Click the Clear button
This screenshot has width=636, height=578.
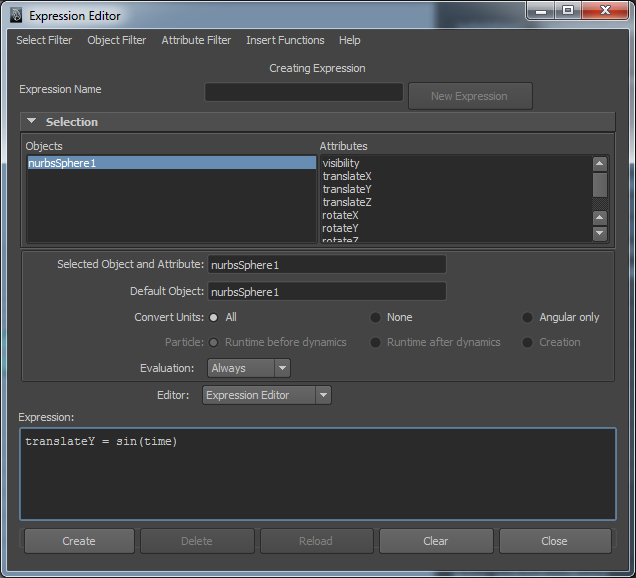point(436,541)
